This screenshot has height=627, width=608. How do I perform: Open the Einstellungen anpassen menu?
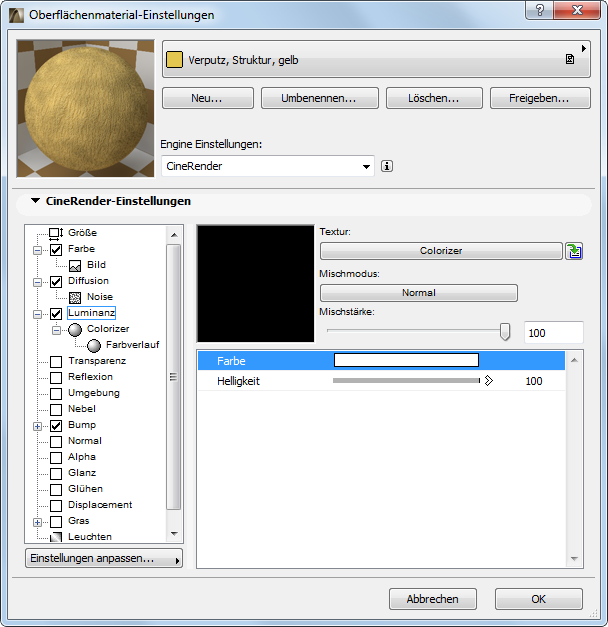104,558
